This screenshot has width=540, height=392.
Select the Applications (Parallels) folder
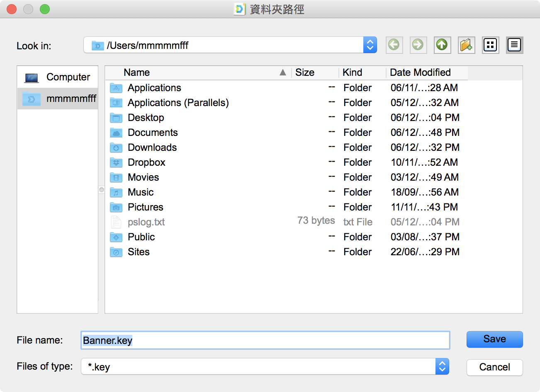(178, 103)
